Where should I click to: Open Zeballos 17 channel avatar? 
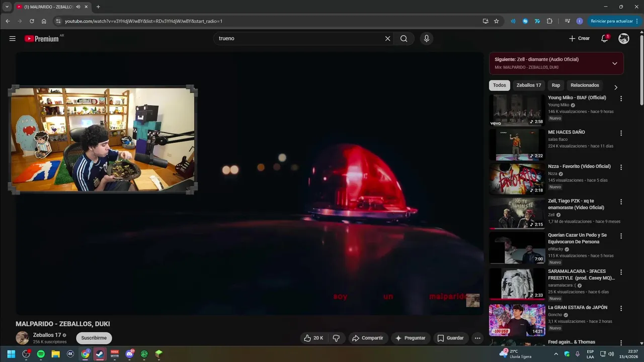click(22, 338)
